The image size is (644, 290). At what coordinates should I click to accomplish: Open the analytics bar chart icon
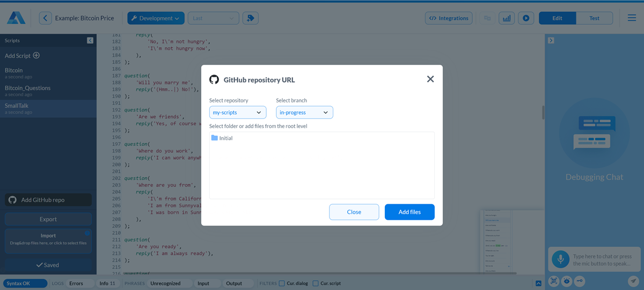click(x=506, y=18)
